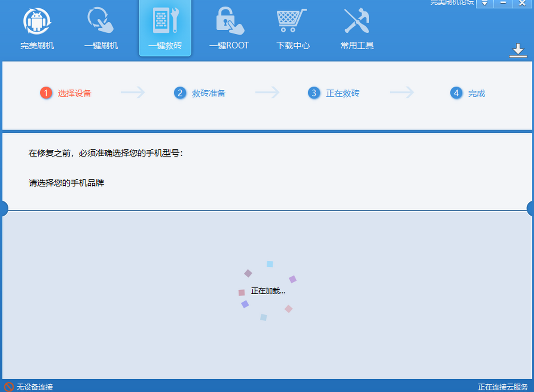The width and height of the screenshot is (534, 392).
Task: Collapse the panel with the left edge arrow
Action: (4, 208)
